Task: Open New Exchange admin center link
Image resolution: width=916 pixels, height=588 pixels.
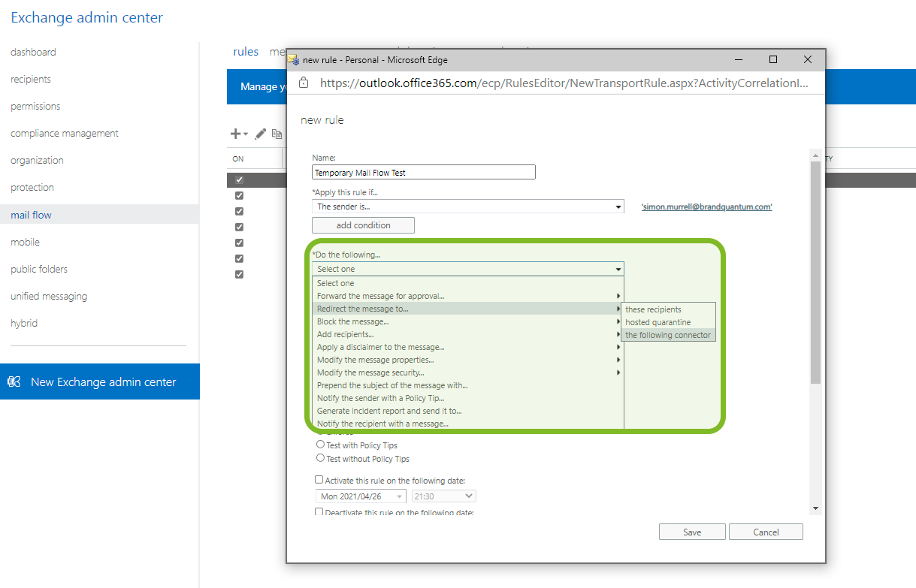Action: click(99, 381)
